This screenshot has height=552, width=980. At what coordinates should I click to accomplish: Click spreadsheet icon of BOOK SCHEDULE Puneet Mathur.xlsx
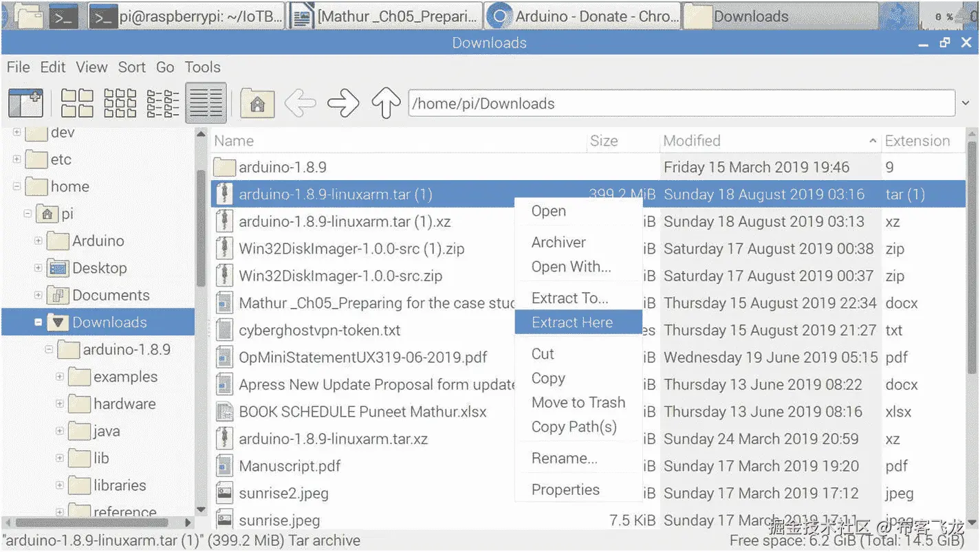pyautogui.click(x=224, y=412)
